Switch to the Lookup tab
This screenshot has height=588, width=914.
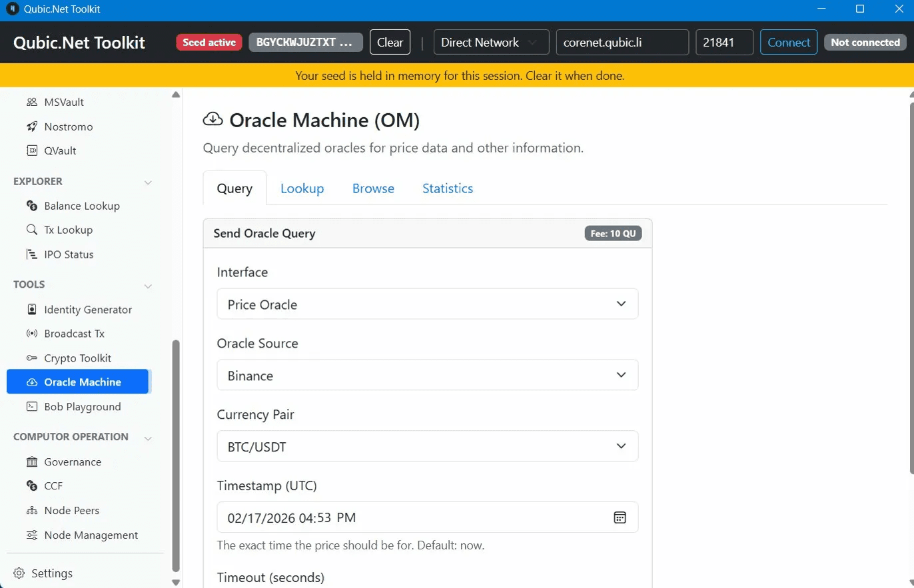(302, 188)
